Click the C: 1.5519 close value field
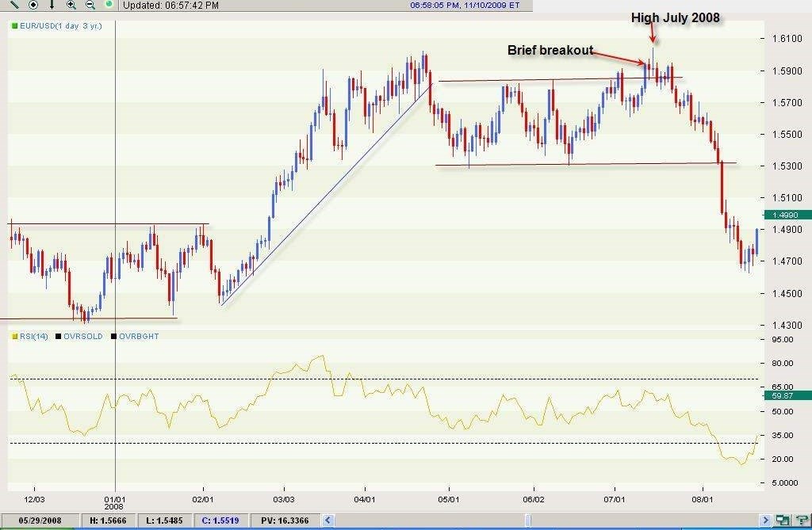Viewport: 812px width, 530px height. pyautogui.click(x=220, y=520)
